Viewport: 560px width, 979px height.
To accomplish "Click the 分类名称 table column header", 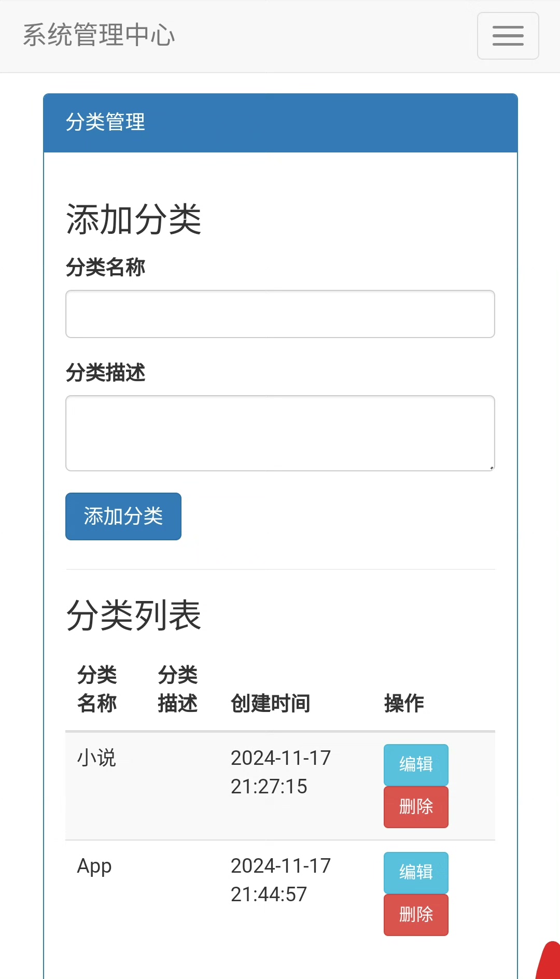I will (97, 689).
